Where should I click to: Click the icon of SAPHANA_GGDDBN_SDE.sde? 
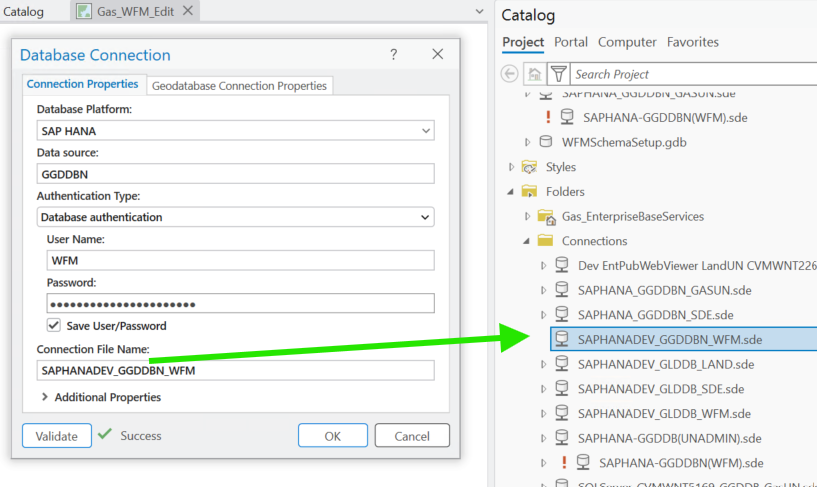pyautogui.click(x=562, y=314)
